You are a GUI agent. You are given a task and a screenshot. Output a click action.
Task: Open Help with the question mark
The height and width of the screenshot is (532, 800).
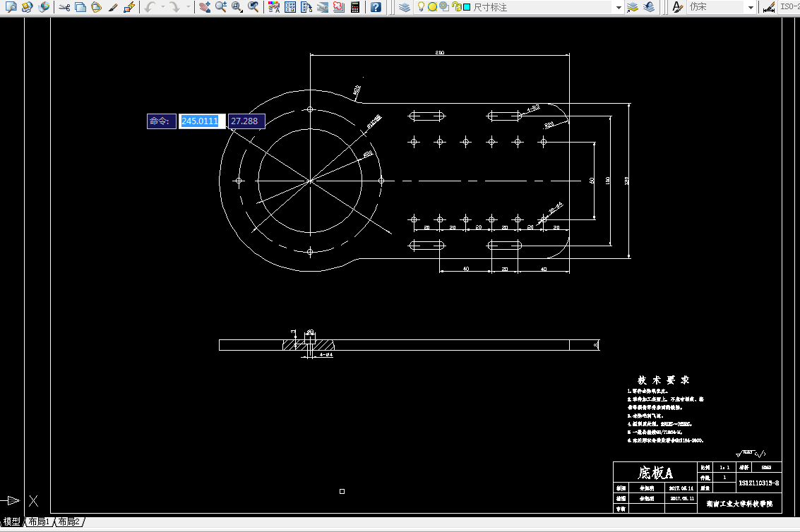[376, 7]
